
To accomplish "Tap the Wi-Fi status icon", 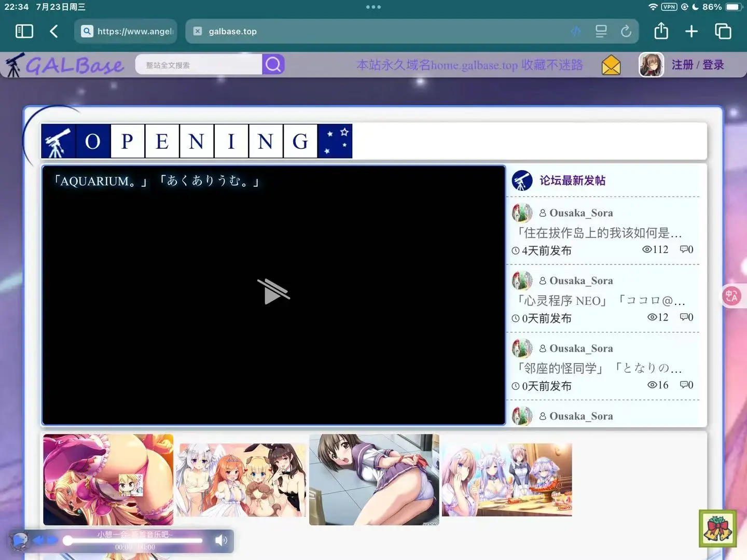I will point(653,7).
